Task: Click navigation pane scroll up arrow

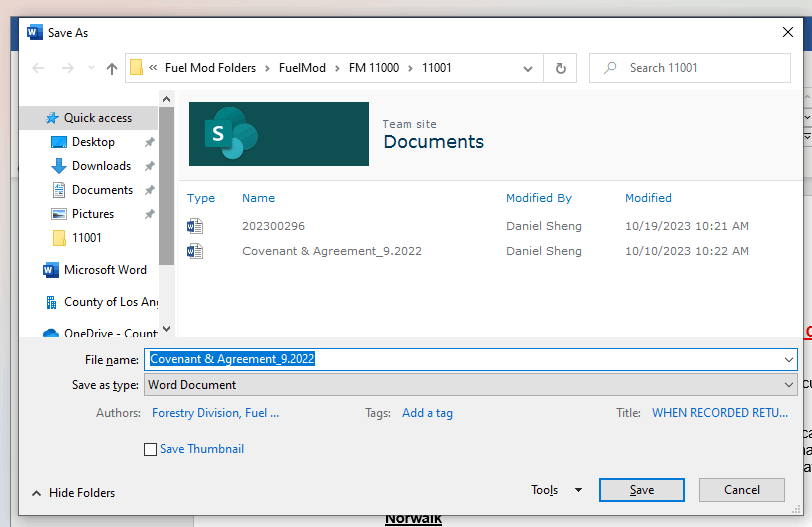Action: (x=166, y=99)
